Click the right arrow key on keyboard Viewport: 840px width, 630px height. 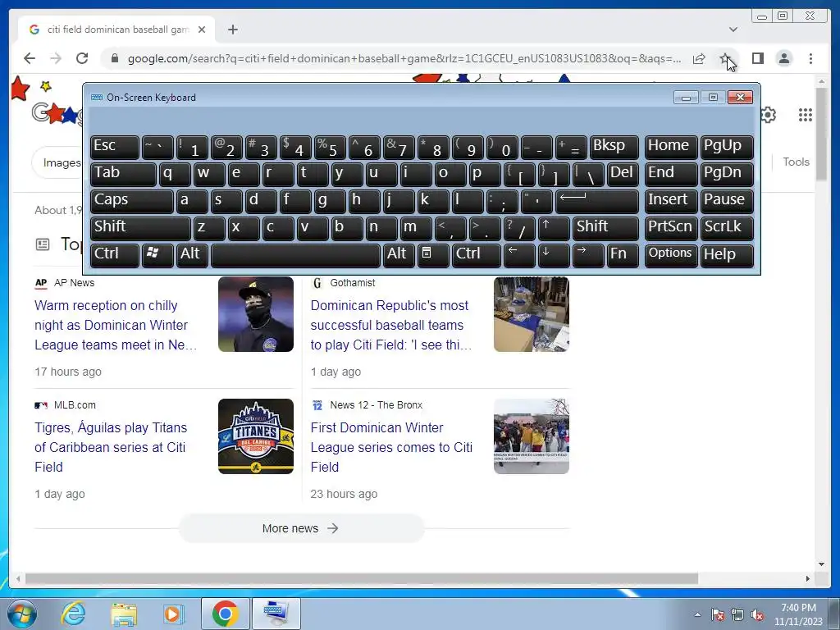pos(587,254)
